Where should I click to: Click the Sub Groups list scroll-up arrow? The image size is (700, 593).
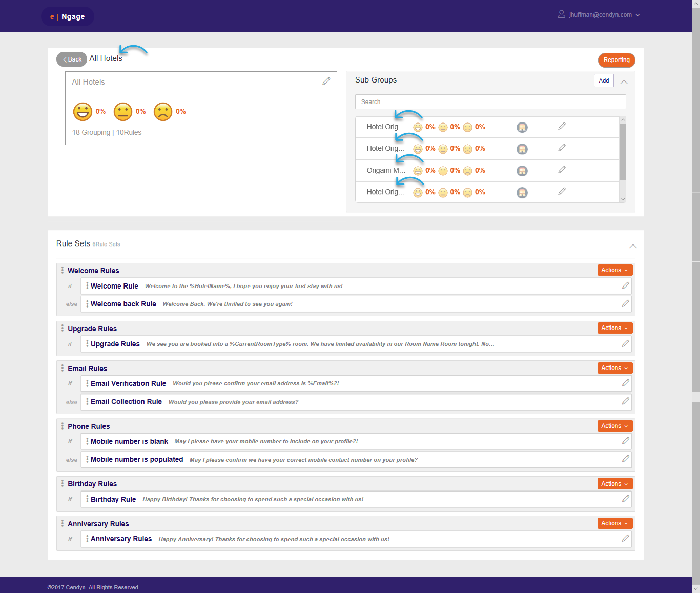tap(623, 120)
